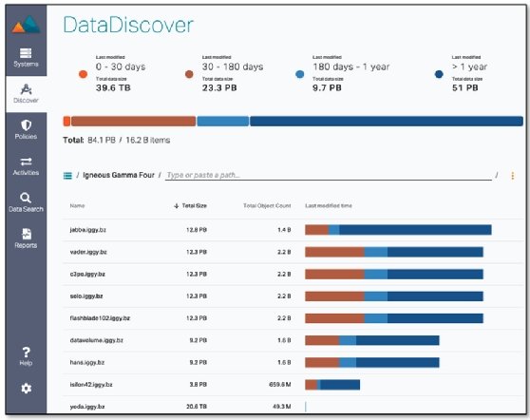Open the settings gear icon
Viewport: 530px width, 420px height.
tap(26, 389)
